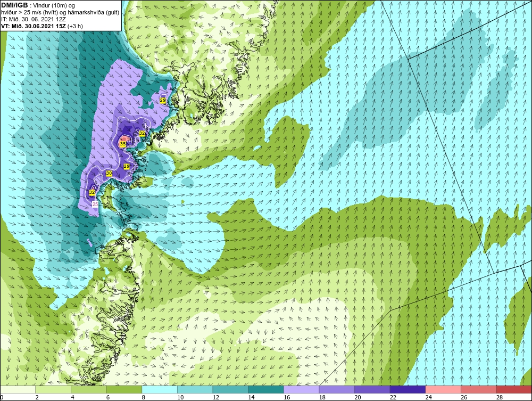Viewport: 532px width, 401px height.
Task: Click the yellow '30' gust label
Action: point(109,173)
